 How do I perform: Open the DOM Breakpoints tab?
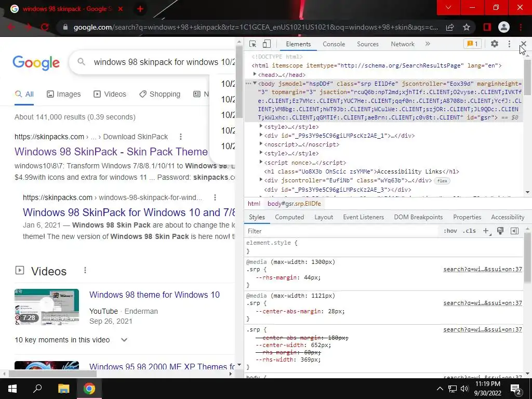click(418, 217)
